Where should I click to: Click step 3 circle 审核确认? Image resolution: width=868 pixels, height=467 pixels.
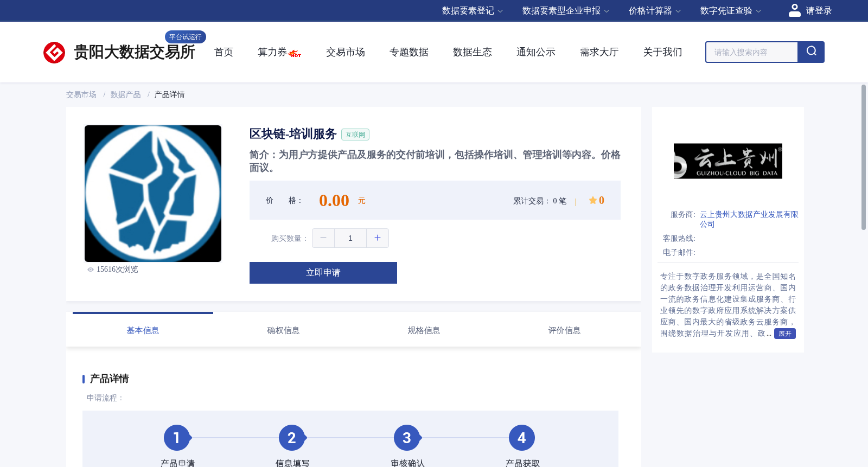[407, 438]
